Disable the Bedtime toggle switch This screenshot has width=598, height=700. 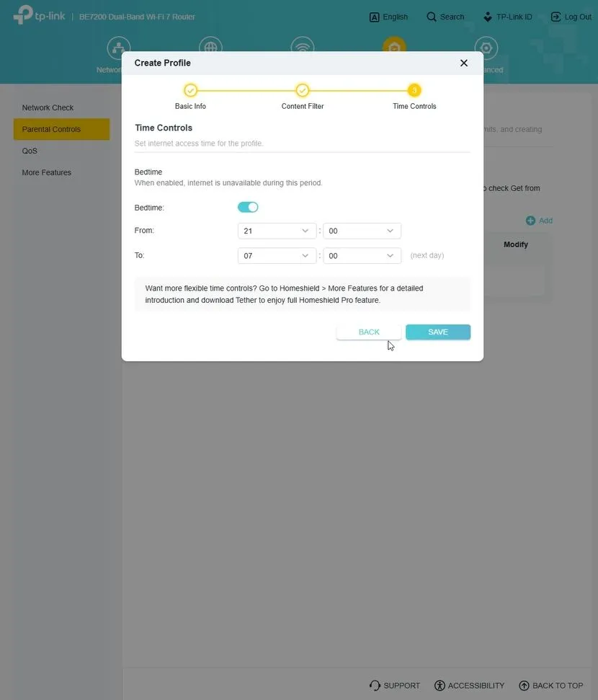click(248, 208)
